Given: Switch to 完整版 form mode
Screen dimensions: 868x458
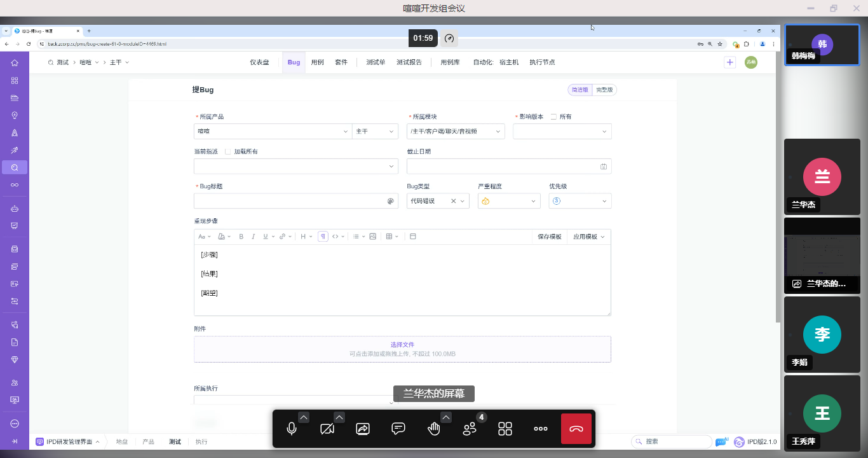Looking at the screenshot, I should (x=604, y=90).
